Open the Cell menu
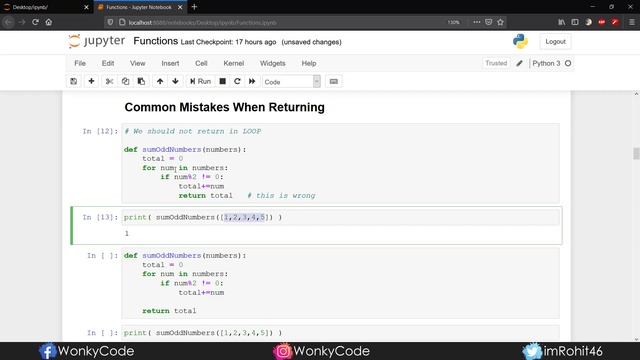Screen dimensions: 640x360 pyautogui.click(x=201, y=63)
